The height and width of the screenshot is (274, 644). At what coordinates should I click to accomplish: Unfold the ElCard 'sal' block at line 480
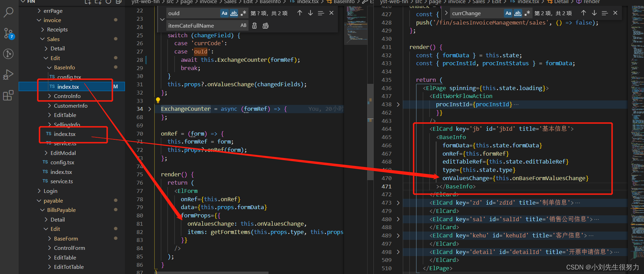click(398, 219)
